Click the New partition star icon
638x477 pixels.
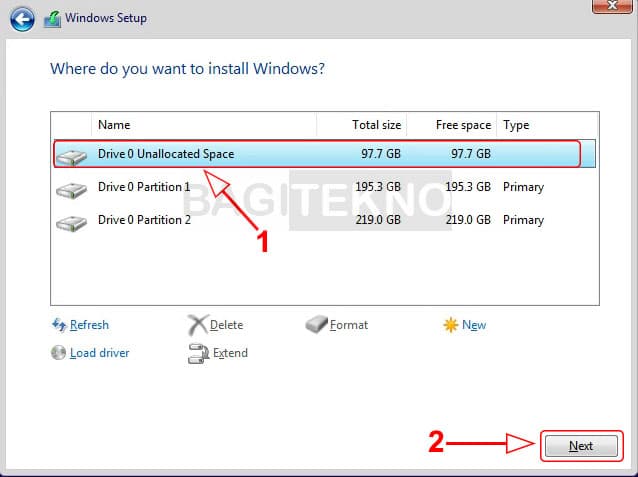click(x=451, y=325)
